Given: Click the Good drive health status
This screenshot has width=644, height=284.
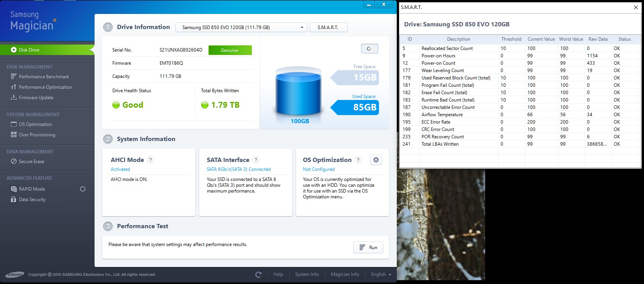Looking at the screenshot, I should coord(133,105).
